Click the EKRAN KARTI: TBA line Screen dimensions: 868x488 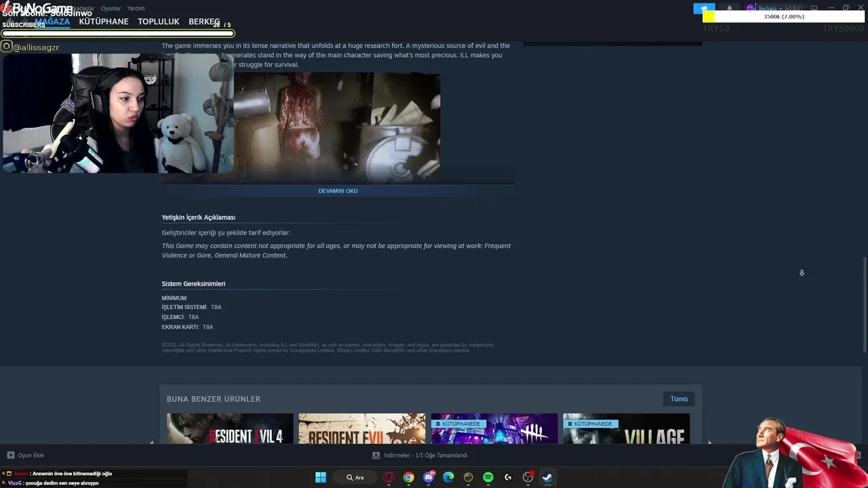click(x=187, y=327)
